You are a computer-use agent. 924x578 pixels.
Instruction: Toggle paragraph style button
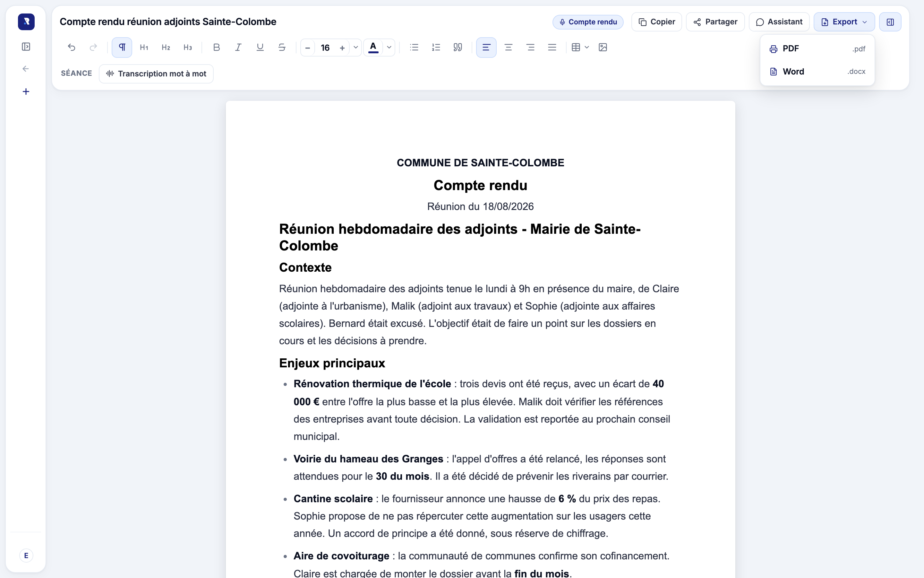(x=122, y=48)
